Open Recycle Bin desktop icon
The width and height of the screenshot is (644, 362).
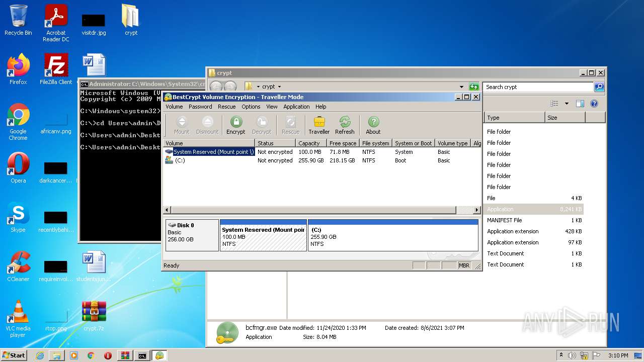click(x=18, y=20)
